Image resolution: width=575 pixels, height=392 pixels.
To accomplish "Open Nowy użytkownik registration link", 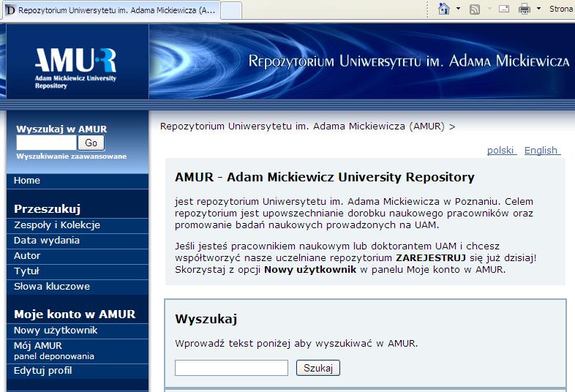I will tap(78, 331).
